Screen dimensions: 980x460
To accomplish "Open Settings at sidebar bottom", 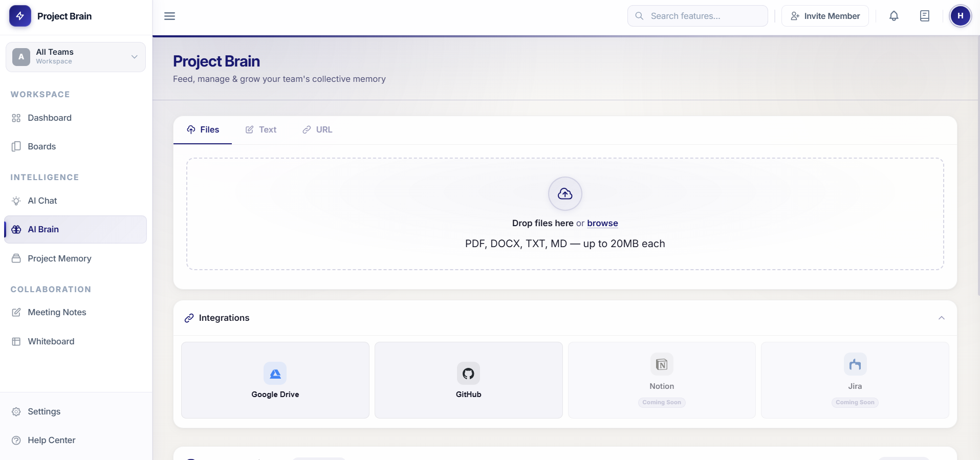I will coord(76,411).
